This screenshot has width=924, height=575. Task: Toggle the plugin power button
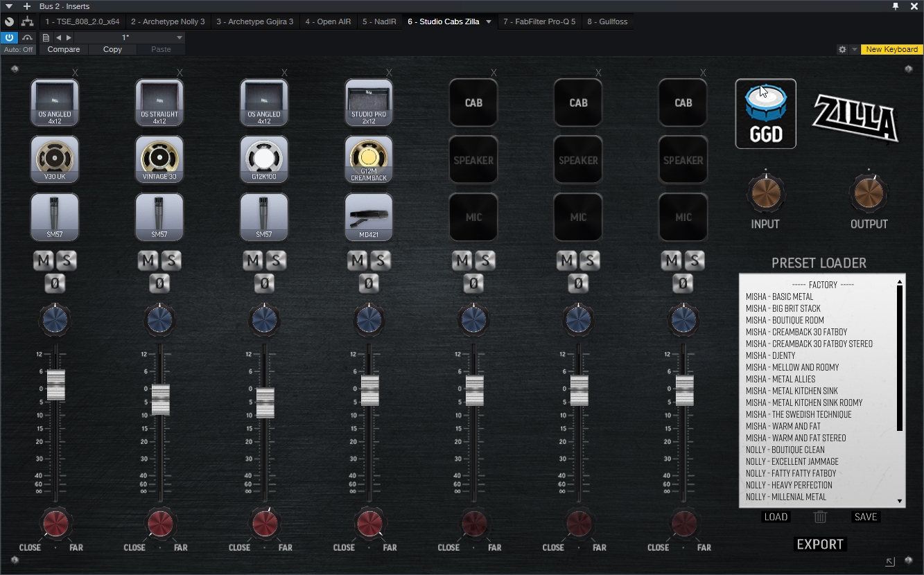coord(9,37)
